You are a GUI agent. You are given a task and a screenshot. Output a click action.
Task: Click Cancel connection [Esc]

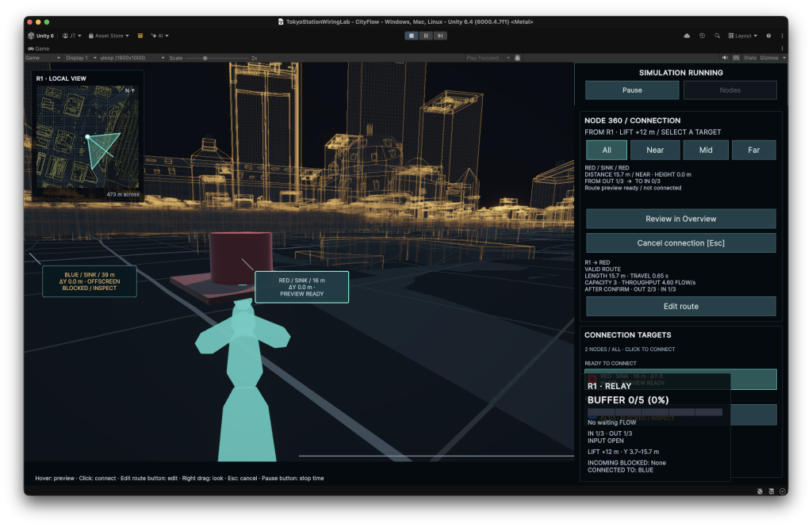pyautogui.click(x=681, y=242)
